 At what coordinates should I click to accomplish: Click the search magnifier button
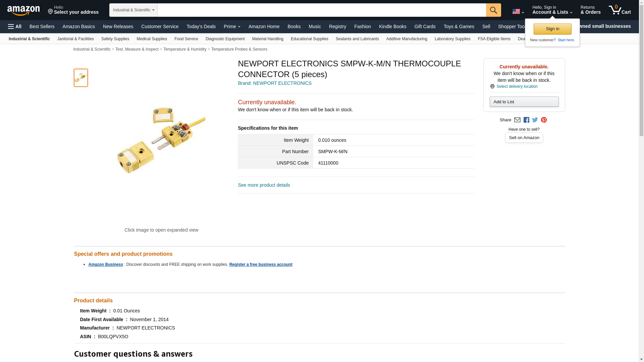(493, 10)
